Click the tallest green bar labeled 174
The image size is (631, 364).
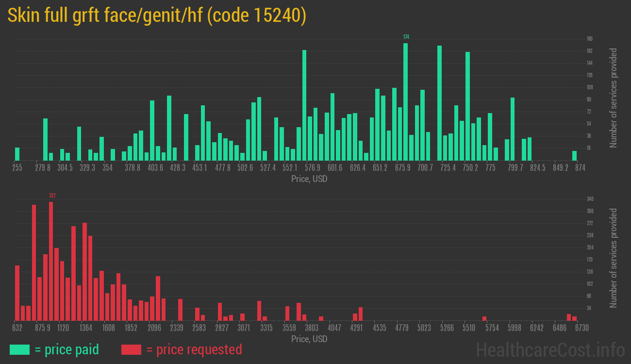tap(405, 102)
